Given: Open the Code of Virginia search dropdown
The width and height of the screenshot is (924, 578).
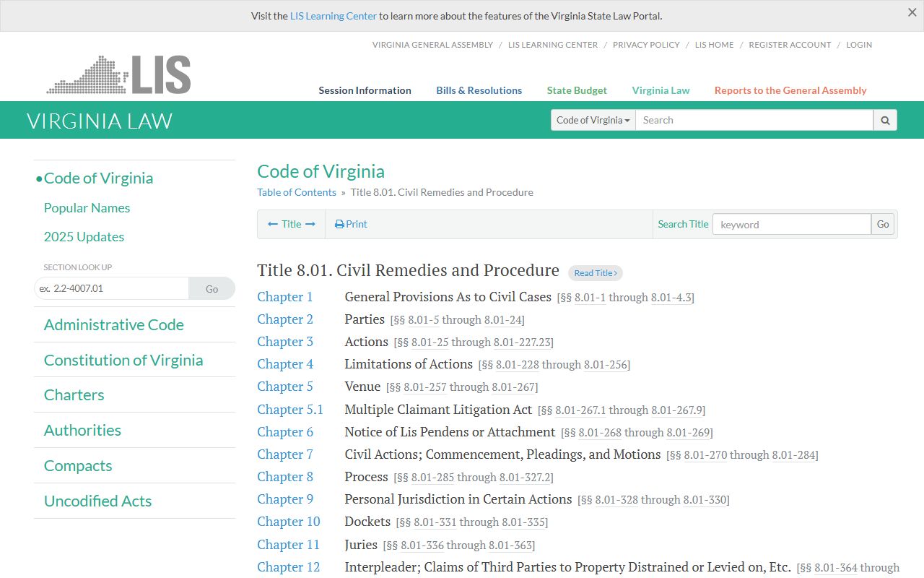Looking at the screenshot, I should (x=593, y=120).
